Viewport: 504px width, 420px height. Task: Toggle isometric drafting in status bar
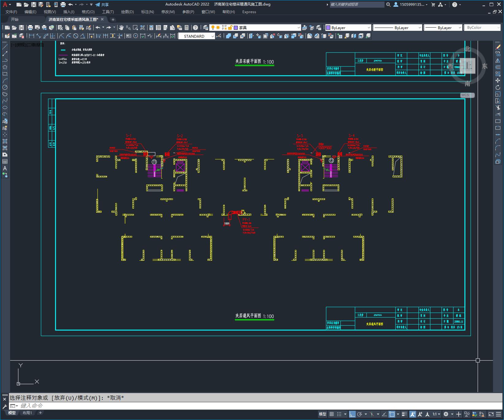click(x=372, y=414)
